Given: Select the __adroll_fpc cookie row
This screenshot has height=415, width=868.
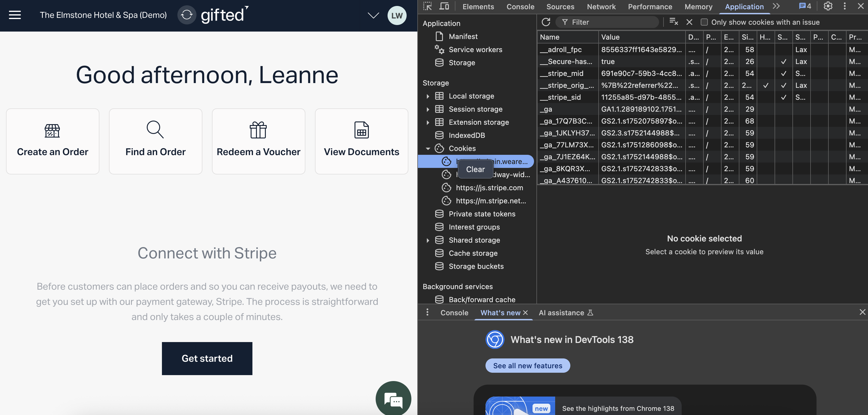Looking at the screenshot, I should pos(702,49).
